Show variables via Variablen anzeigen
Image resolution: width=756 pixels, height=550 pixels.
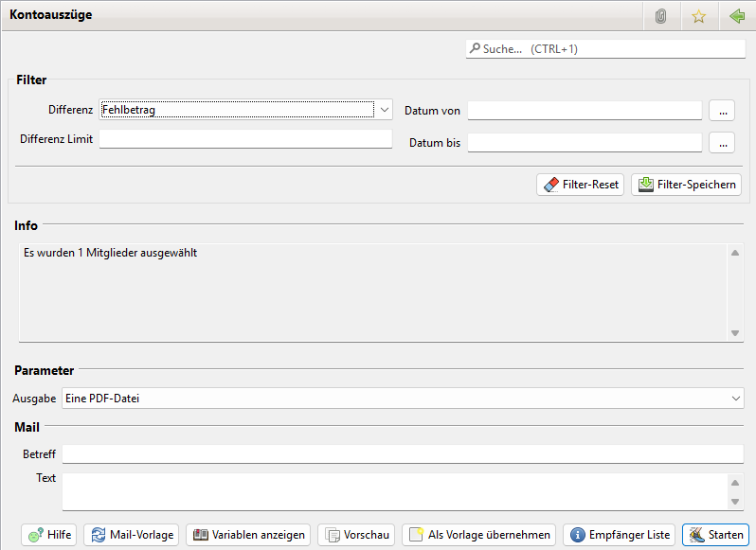click(x=248, y=535)
